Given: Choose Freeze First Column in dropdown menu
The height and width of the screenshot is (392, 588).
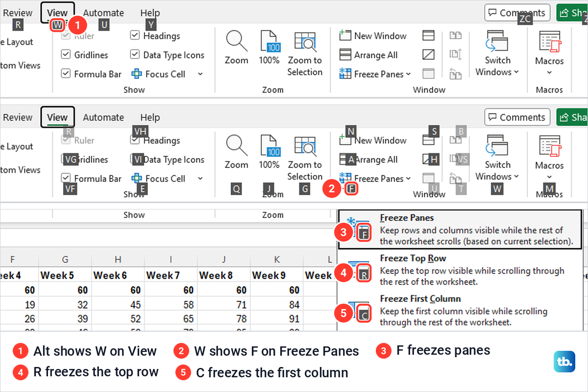Looking at the screenshot, I should (x=459, y=310).
